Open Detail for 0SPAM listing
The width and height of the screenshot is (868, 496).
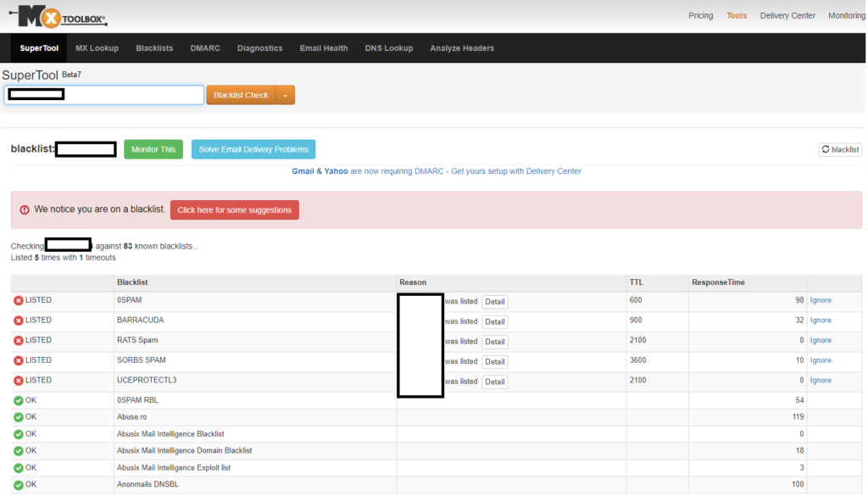click(x=495, y=302)
